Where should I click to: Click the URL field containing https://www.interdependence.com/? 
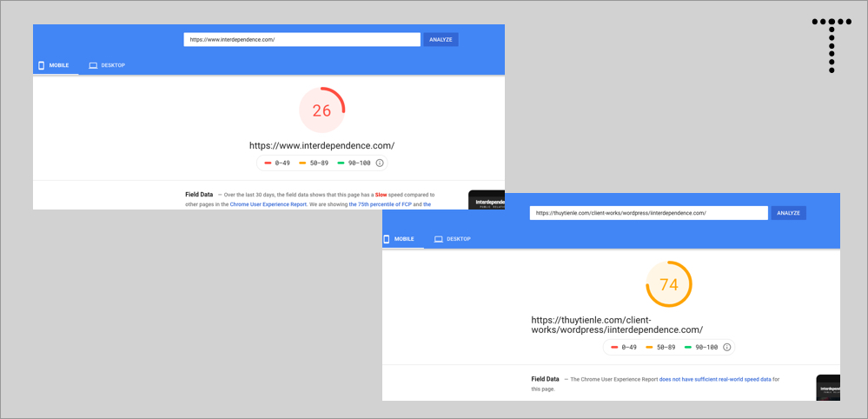point(301,40)
